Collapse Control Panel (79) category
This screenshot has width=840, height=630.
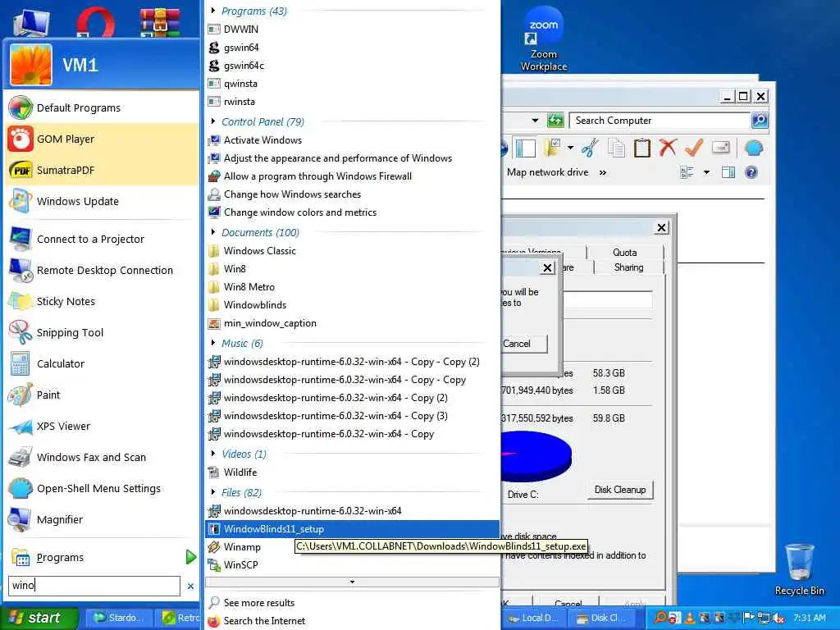point(213,121)
